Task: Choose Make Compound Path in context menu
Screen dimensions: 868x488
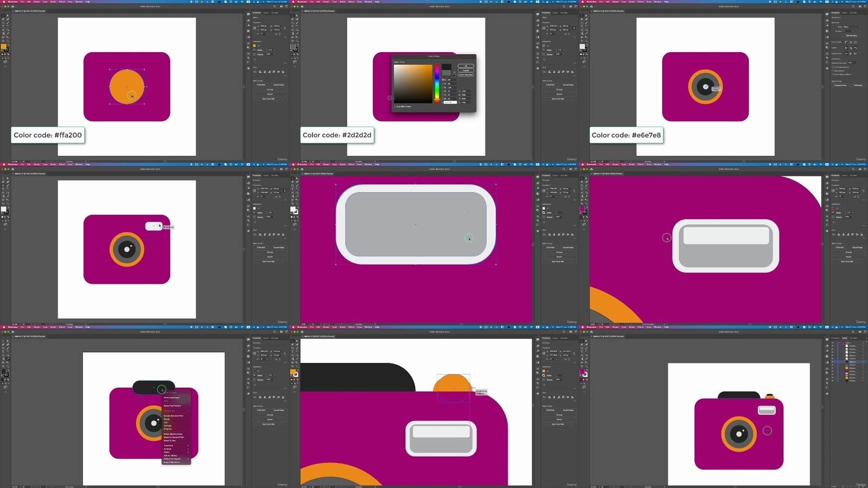Action: [x=174, y=438]
